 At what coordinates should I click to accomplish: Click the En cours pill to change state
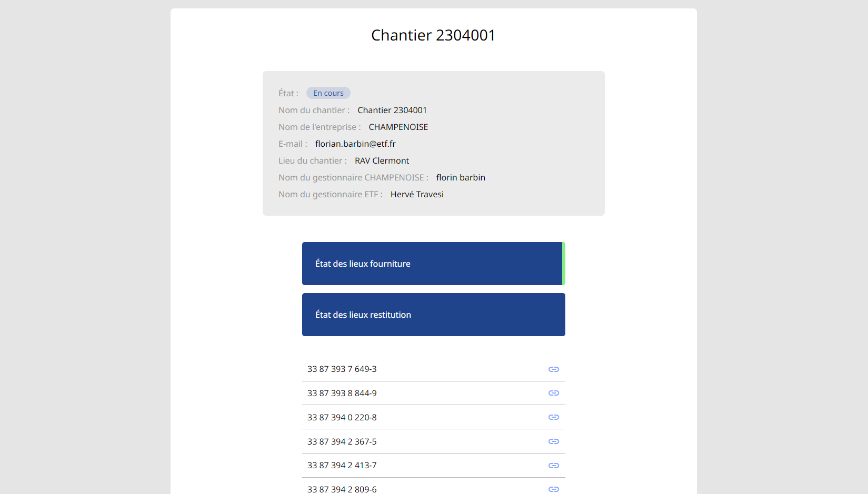pos(328,93)
